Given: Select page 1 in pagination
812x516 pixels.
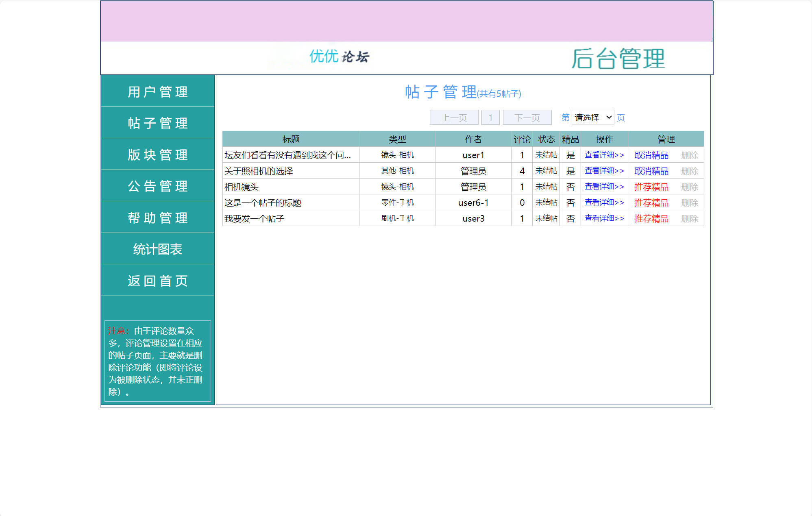Looking at the screenshot, I should (x=490, y=117).
